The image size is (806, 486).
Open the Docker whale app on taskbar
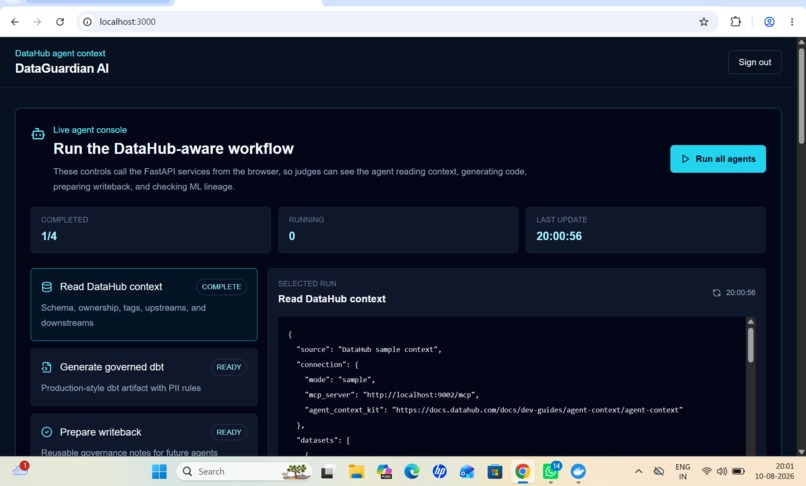pyautogui.click(x=578, y=471)
